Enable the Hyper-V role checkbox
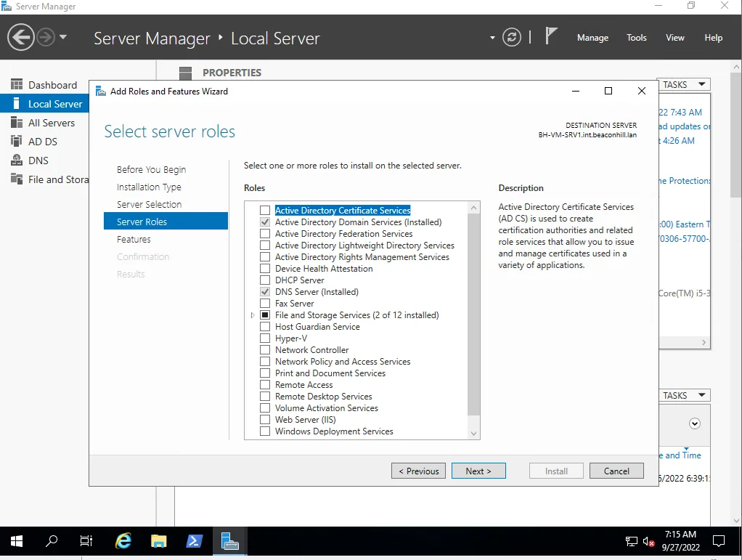 pos(265,338)
